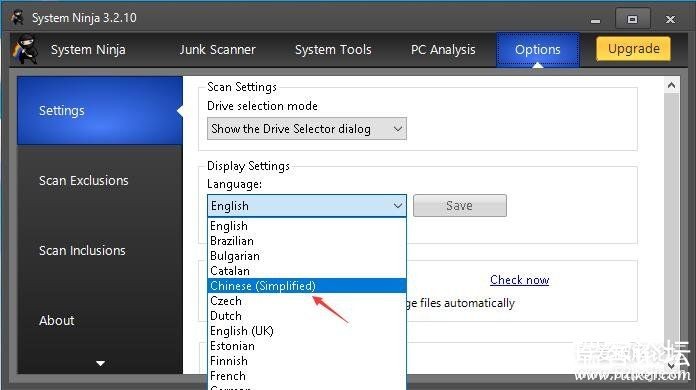Choose Bulgarian from the language list

click(x=307, y=256)
